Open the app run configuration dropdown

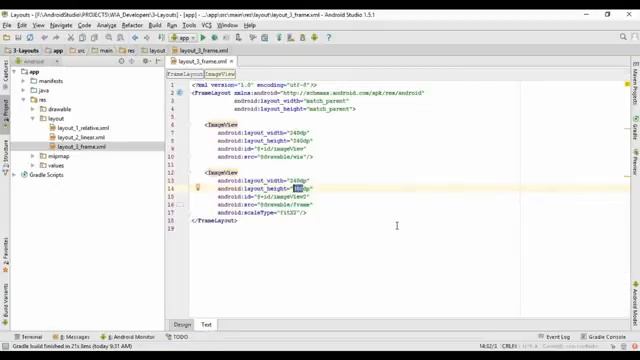[x=183, y=38]
